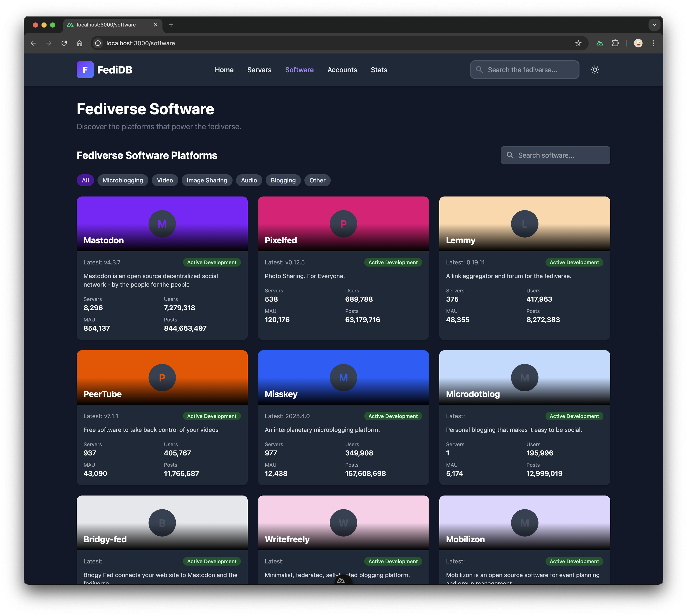
Task: Click PeerTube's Active Development badge
Action: [212, 416]
